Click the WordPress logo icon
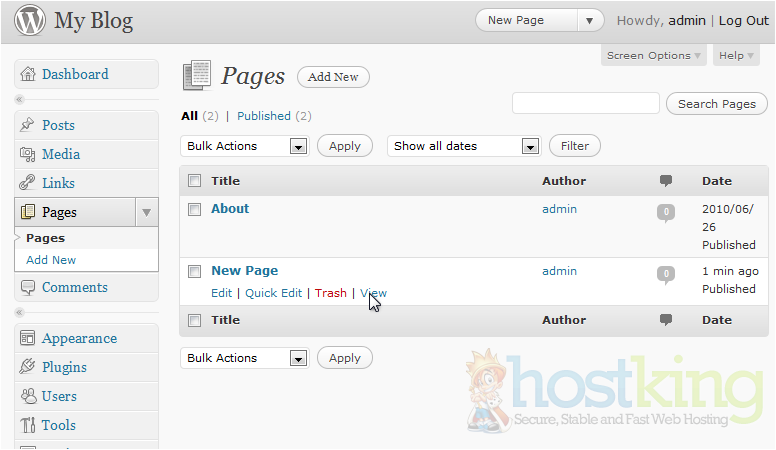This screenshot has width=776, height=450. click(28, 21)
